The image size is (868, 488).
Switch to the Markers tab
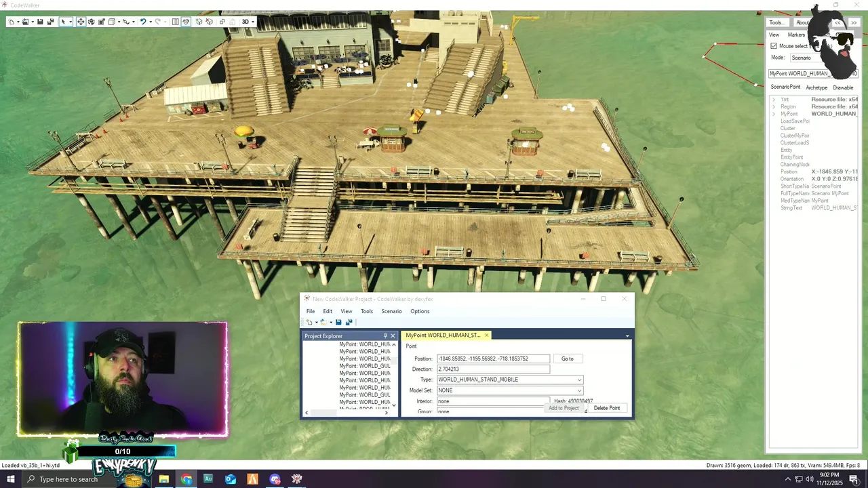point(796,35)
